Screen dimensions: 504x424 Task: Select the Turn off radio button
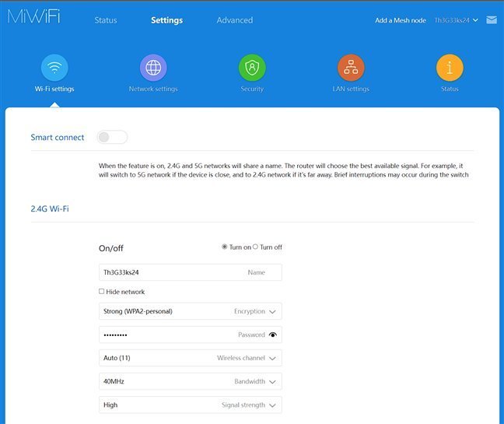point(255,247)
